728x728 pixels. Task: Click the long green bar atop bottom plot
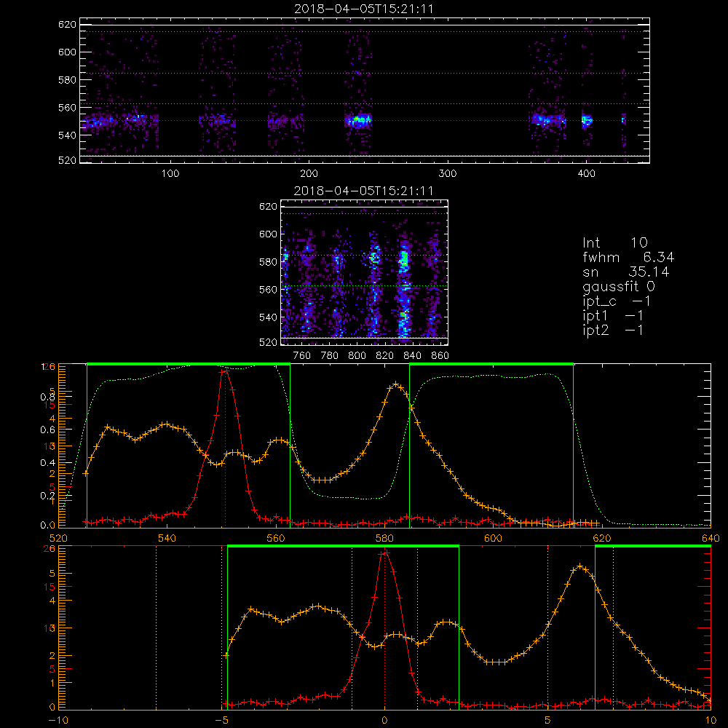(x=343, y=546)
